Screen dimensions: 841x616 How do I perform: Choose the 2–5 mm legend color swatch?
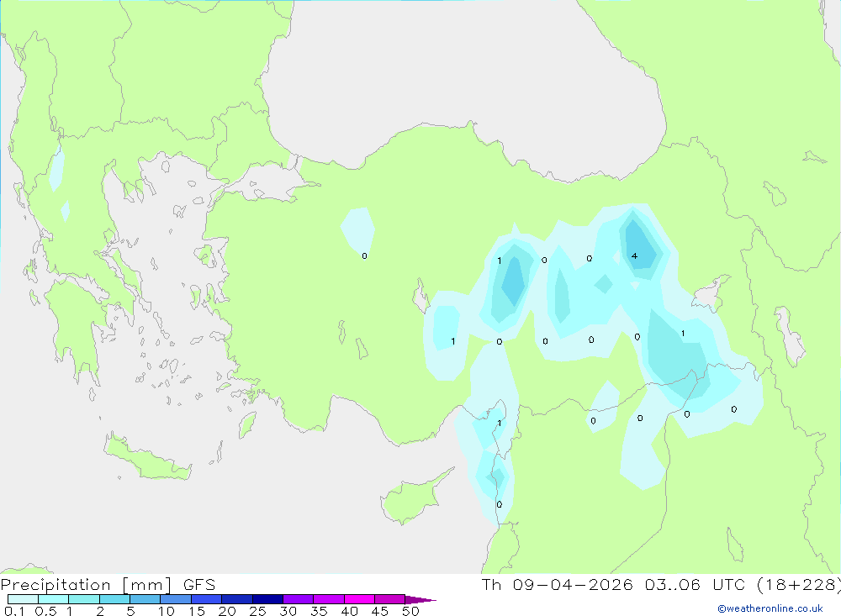(114, 599)
